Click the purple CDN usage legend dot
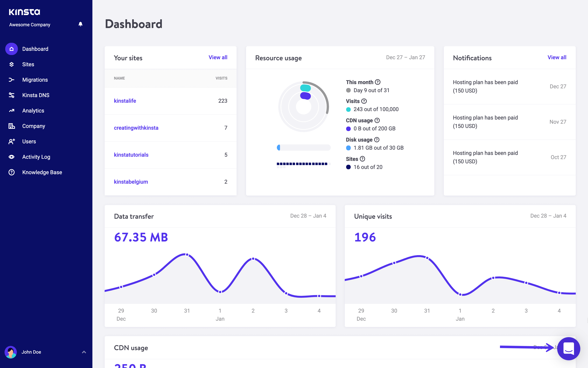Image resolution: width=588 pixels, height=368 pixels. coord(348,129)
